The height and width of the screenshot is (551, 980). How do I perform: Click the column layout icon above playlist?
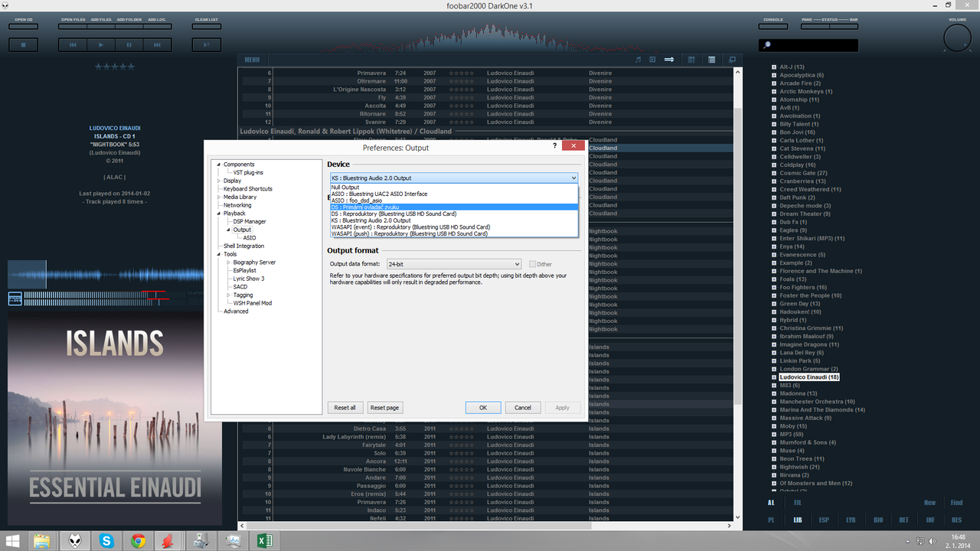(691, 60)
